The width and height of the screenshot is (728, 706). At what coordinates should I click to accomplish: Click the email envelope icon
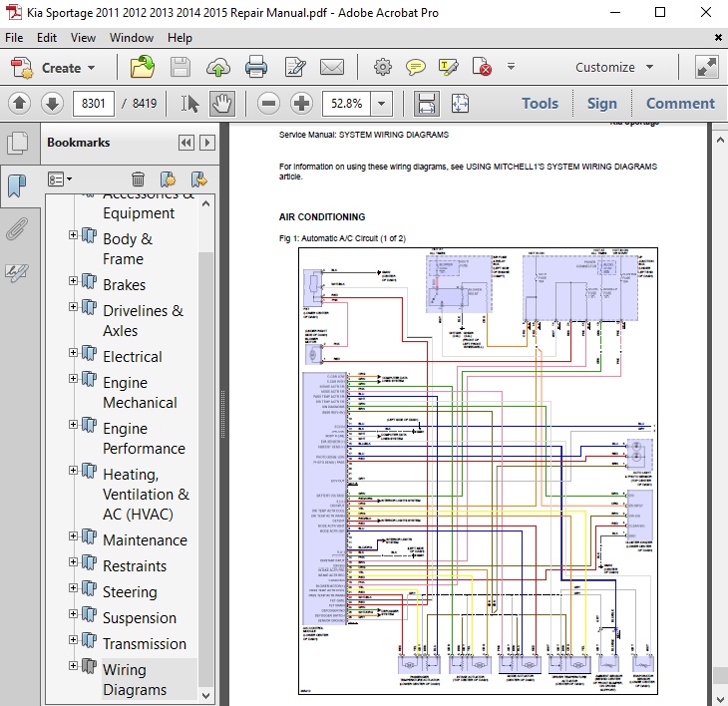point(331,68)
